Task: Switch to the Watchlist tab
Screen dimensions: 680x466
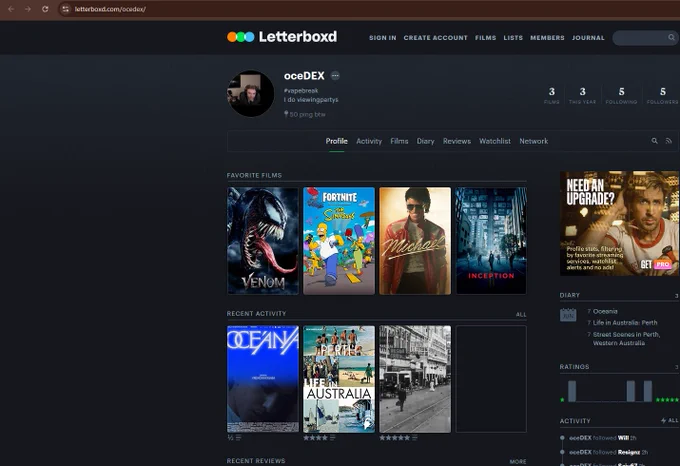Action: click(495, 141)
